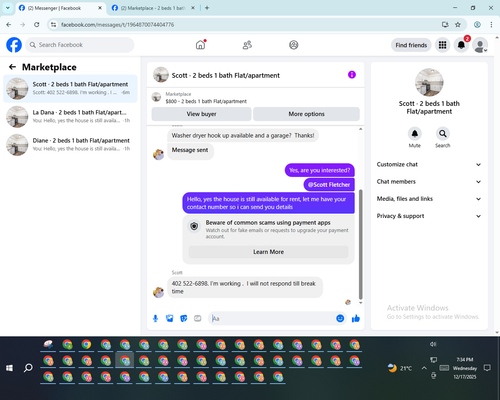Viewport: 500px width, 400px height.
Task: Click the chat messages scrollbar
Action: (360, 244)
